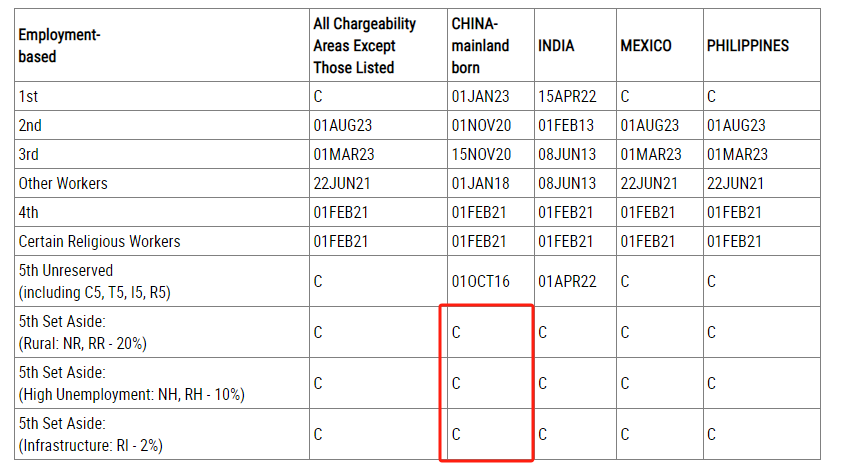Click the 01NOV20 China date in 2nd row
This screenshot has height=468, width=855.
(x=481, y=126)
